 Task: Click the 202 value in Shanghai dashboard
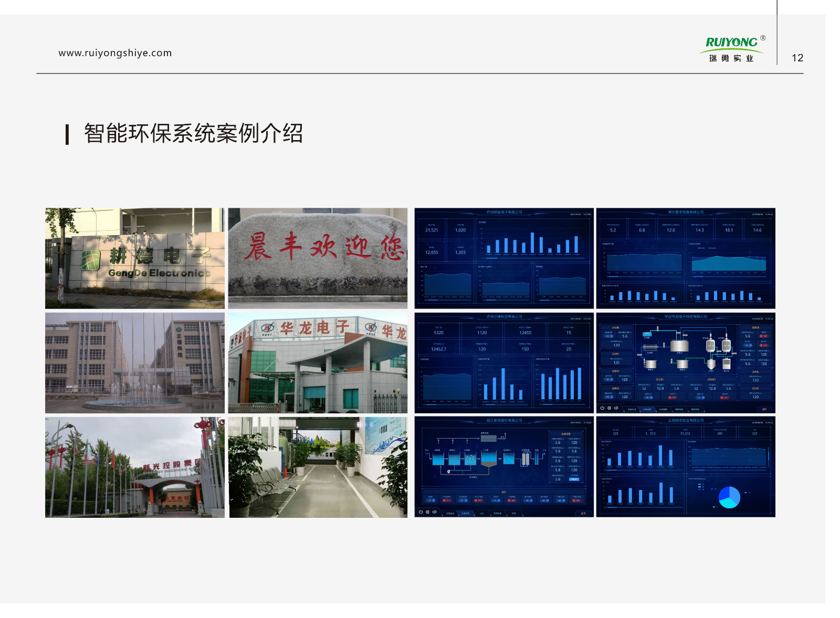click(720, 433)
